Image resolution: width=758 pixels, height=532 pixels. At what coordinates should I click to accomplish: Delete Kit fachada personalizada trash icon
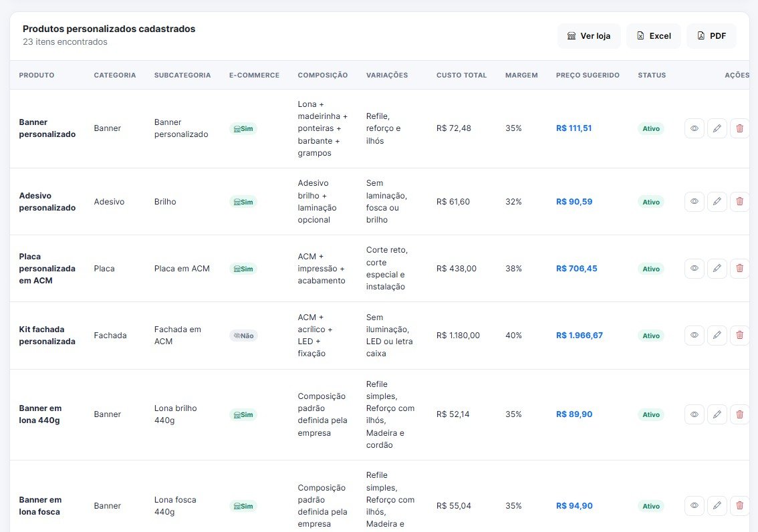click(740, 336)
